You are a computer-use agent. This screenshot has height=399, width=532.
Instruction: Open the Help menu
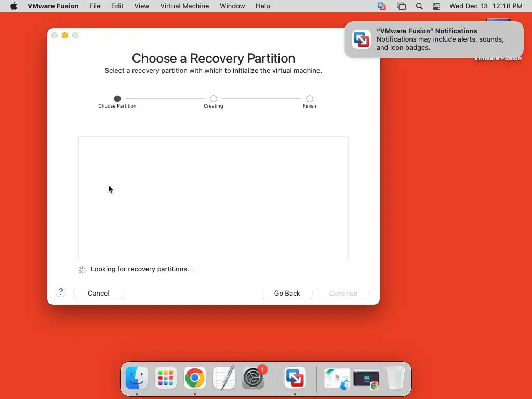tap(262, 6)
